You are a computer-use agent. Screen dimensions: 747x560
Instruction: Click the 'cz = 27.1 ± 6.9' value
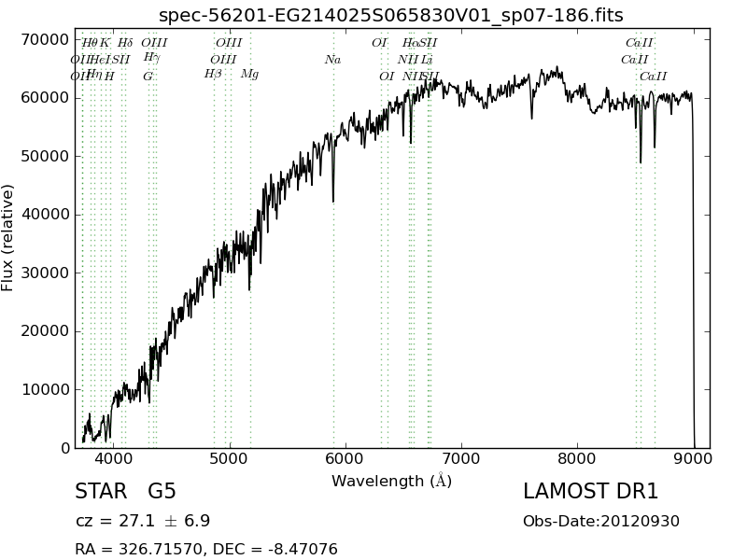point(143,521)
